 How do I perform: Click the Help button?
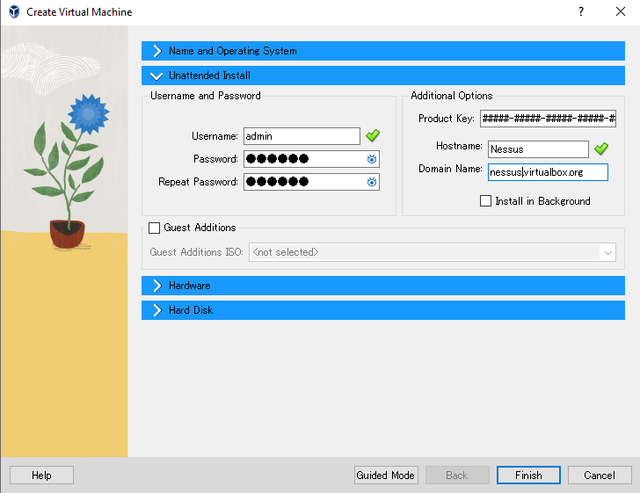click(42, 475)
